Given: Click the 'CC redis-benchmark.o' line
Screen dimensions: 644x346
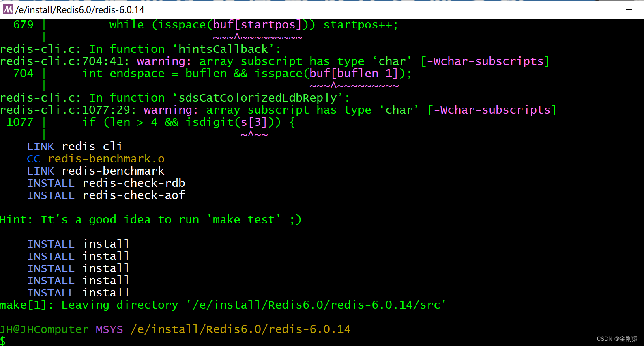Looking at the screenshot, I should 96,159.
